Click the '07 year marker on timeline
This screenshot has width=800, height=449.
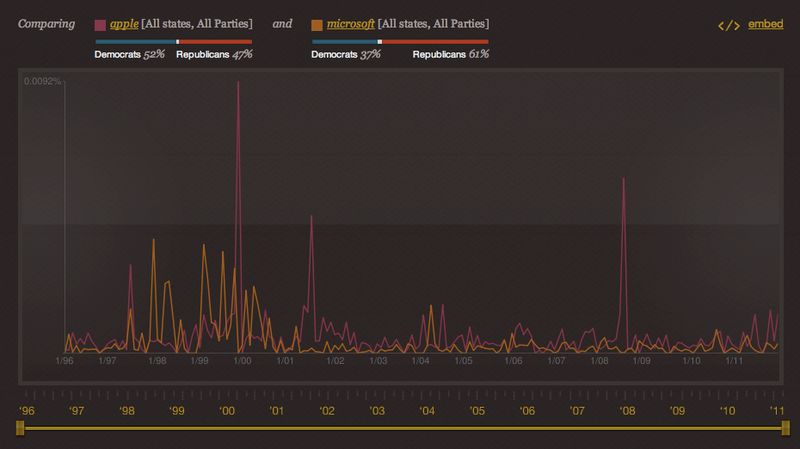coord(577,411)
